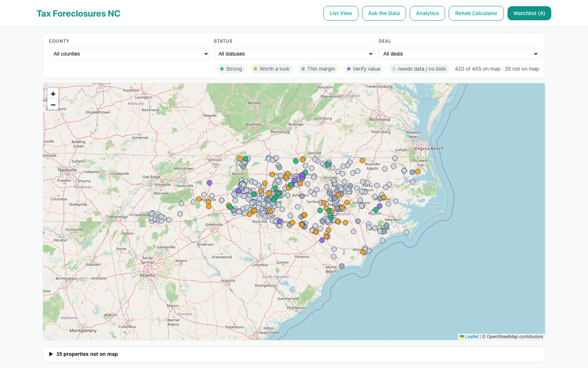588x368 pixels.
Task: Open the orange marker above Roanoke Rapids
Action: pyautogui.click(x=362, y=160)
